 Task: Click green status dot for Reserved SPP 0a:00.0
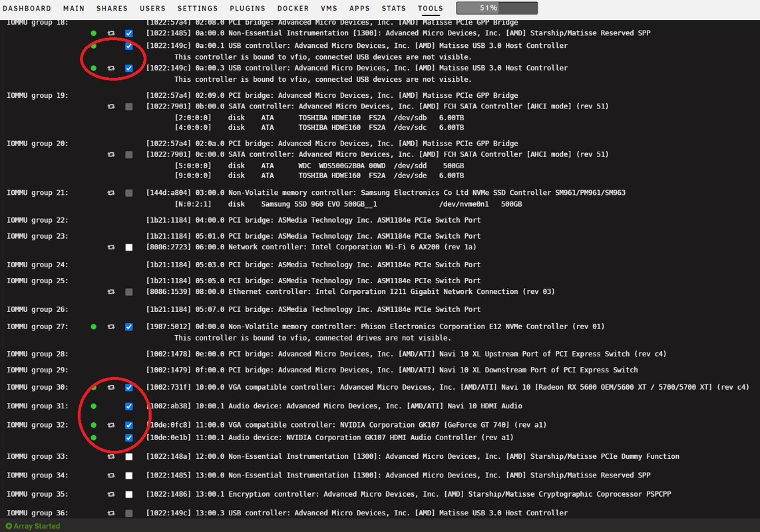(94, 33)
